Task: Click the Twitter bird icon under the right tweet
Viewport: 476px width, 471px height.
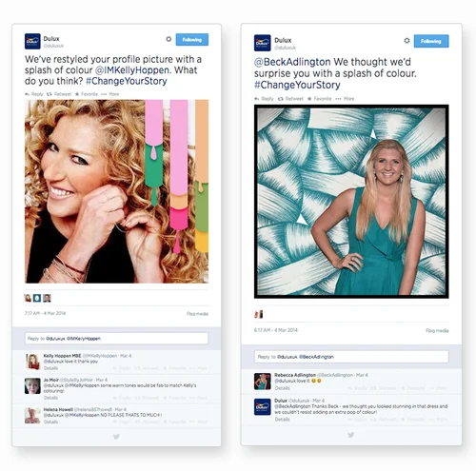Action: 350,435
